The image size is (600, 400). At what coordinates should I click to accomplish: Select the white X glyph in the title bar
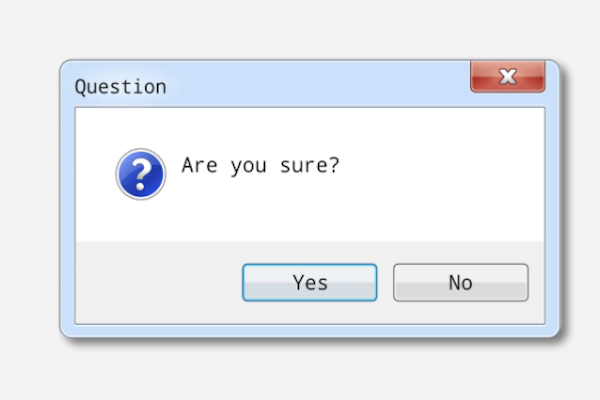(x=508, y=77)
